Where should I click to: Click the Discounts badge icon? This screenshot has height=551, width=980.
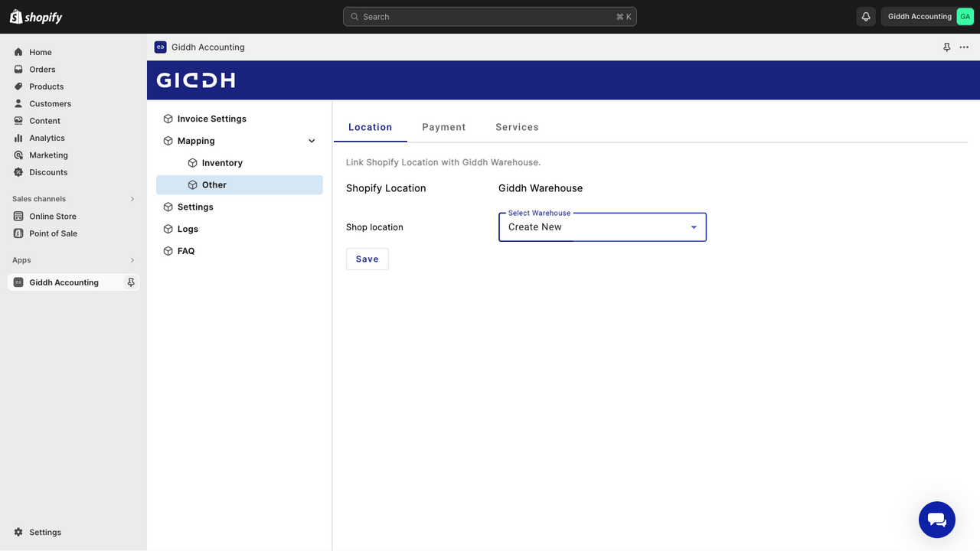[x=18, y=172]
